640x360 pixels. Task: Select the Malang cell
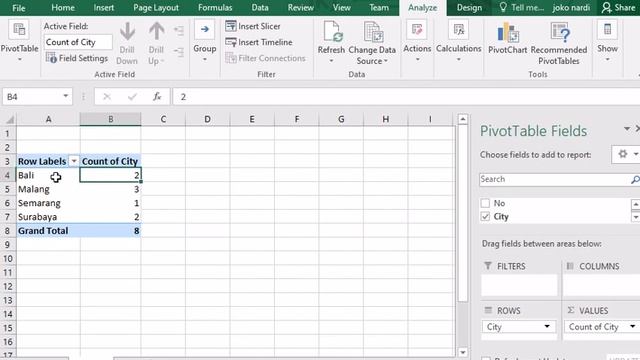click(48, 189)
